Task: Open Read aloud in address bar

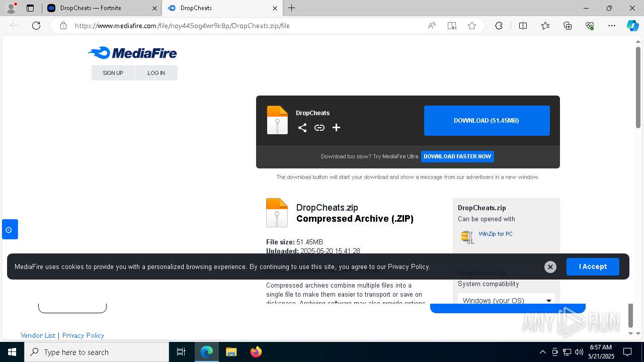Action: pyautogui.click(x=432, y=26)
